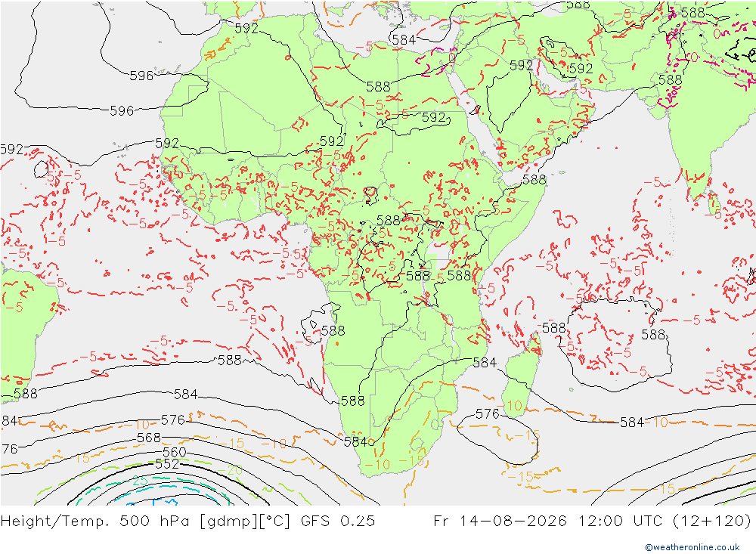
Task: Click the 584 label over the Mediterranean
Action: [404, 40]
